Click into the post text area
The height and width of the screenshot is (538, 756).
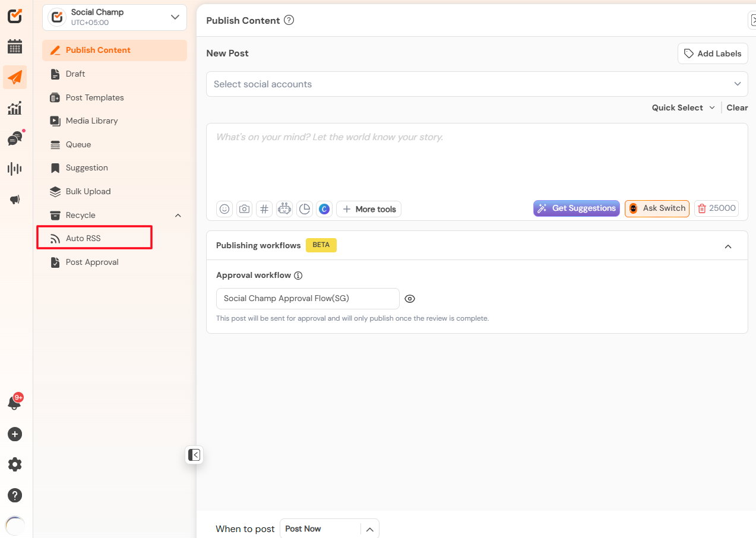coord(477,162)
